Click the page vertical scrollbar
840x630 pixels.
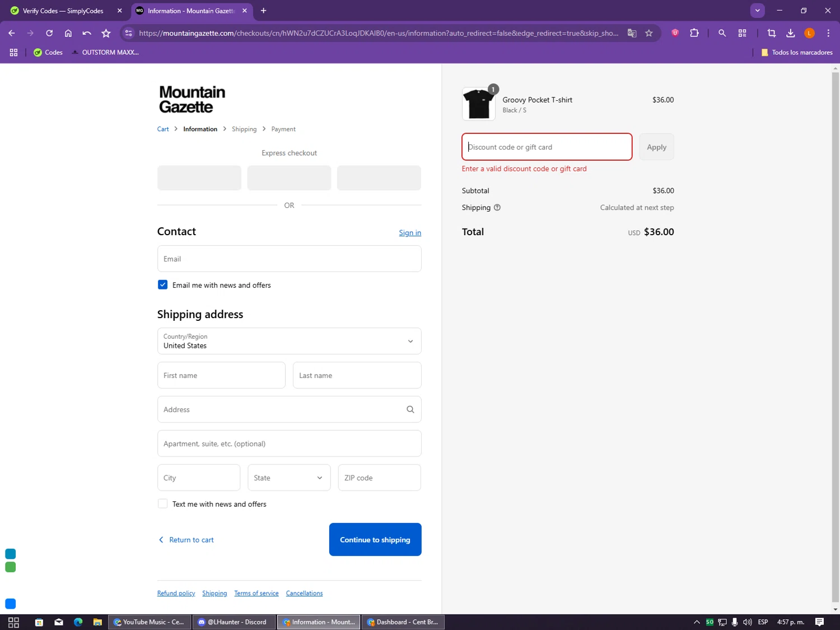pyautogui.click(x=836, y=336)
